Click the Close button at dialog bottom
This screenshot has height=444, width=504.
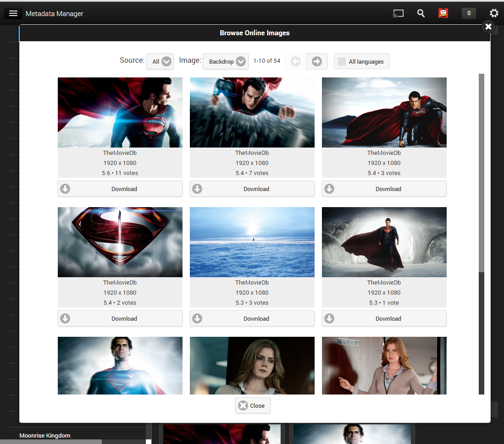[253, 406]
